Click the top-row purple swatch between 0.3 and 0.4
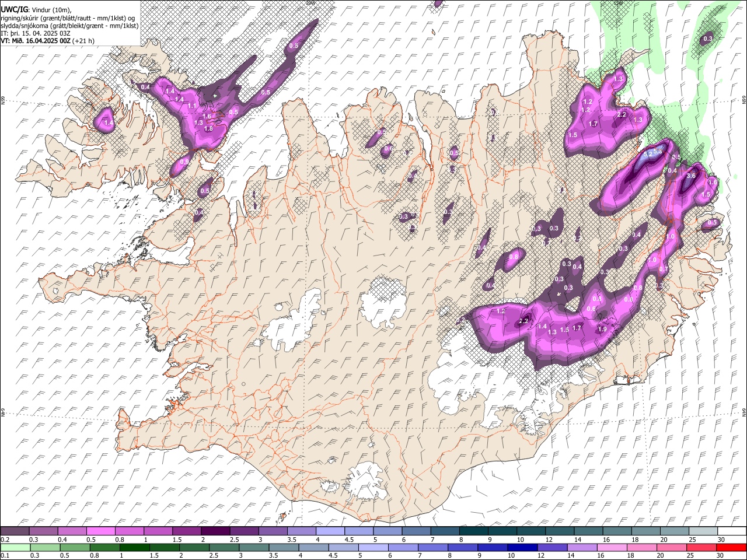 coord(43,531)
